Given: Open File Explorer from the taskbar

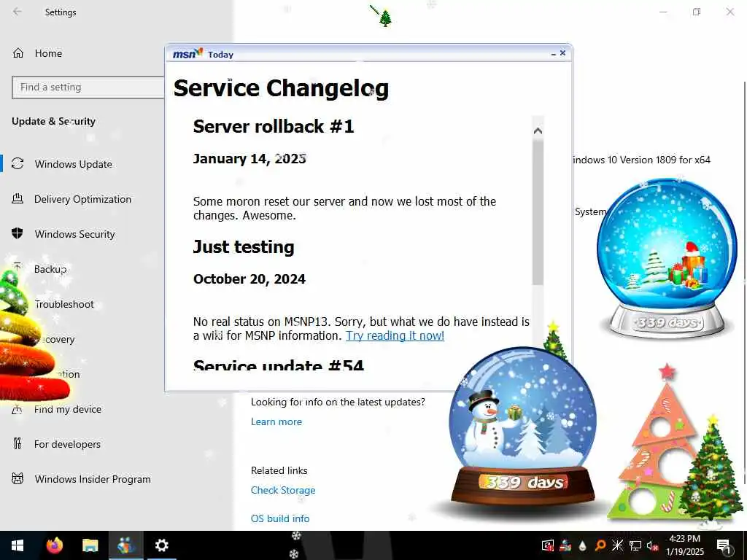Looking at the screenshot, I should click(90, 545).
